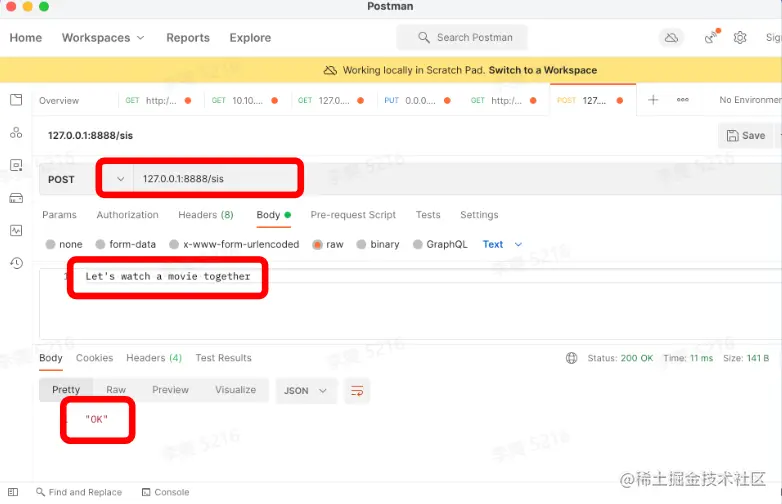Open the satellite capture requests icon
This screenshot has height=504, width=782.
click(712, 37)
